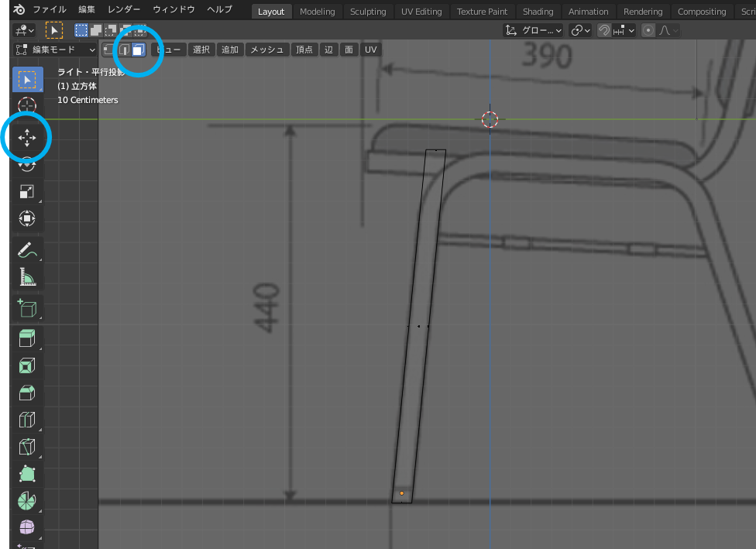Open the メッシュ menu

click(267, 50)
